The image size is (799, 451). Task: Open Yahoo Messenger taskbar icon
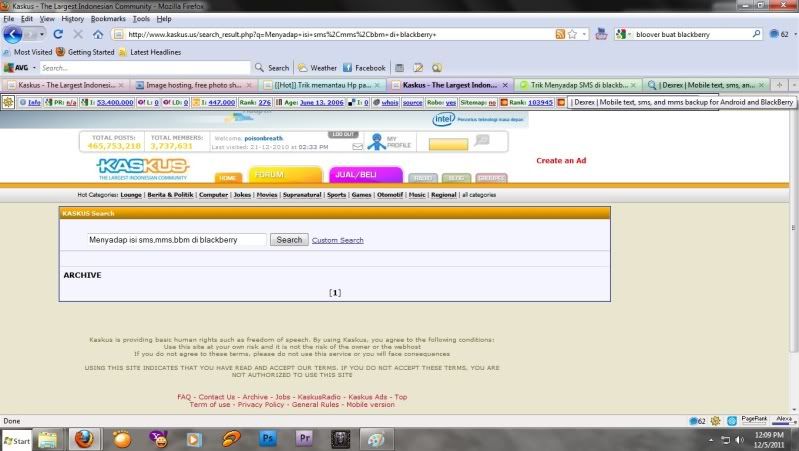pos(158,439)
